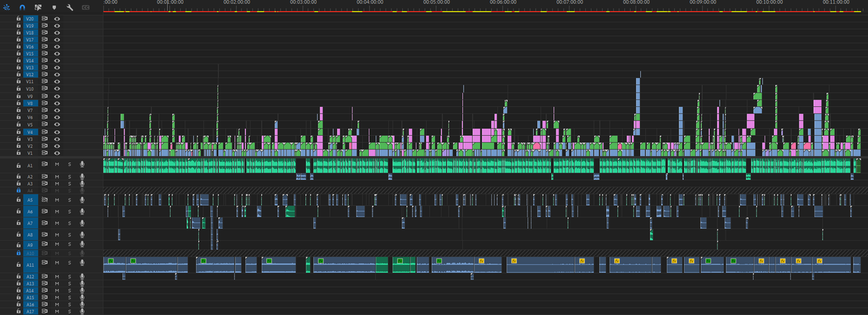Toggle track targeting for A1
The height and width of the screenshot is (315, 868).
click(30, 164)
